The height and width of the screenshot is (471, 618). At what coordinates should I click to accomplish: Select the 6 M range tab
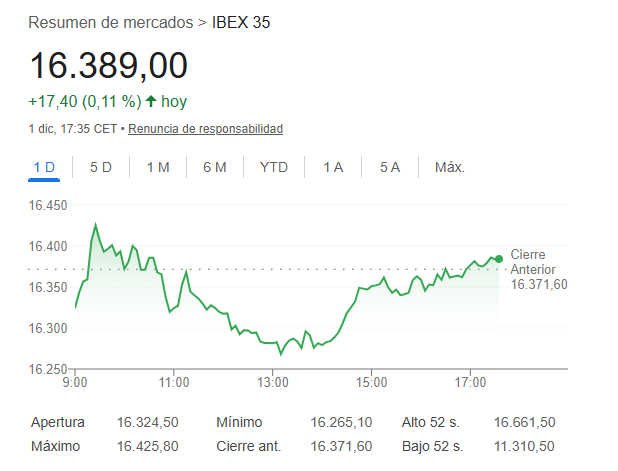pyautogui.click(x=215, y=167)
